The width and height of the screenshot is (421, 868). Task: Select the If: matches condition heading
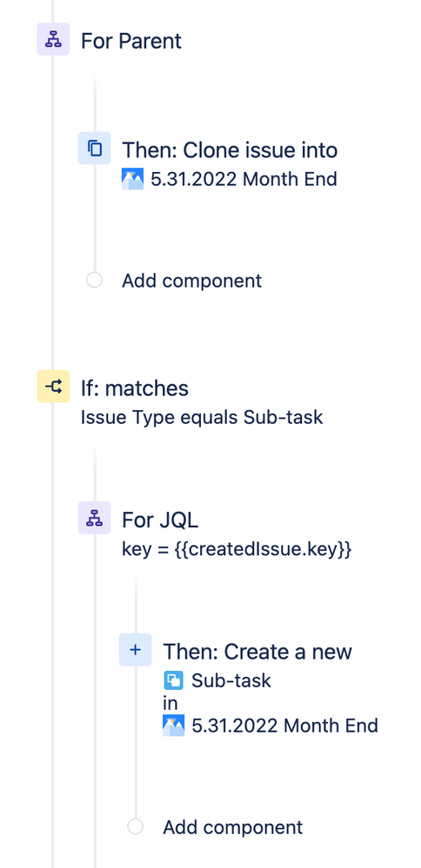click(x=135, y=388)
